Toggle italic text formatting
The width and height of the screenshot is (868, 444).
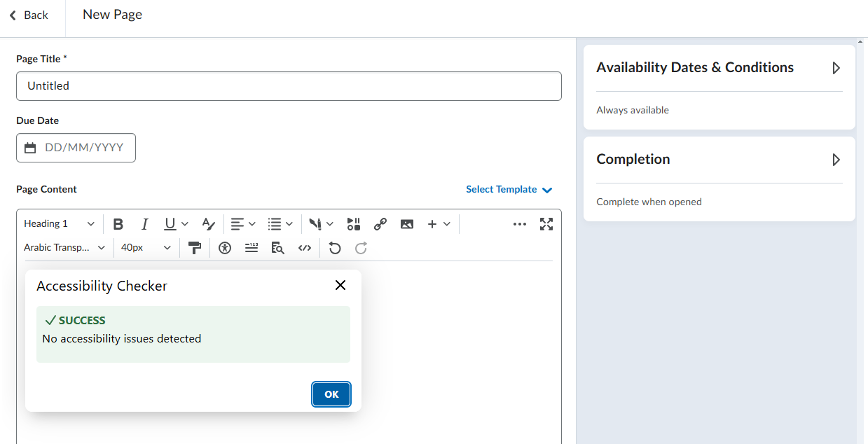point(144,224)
